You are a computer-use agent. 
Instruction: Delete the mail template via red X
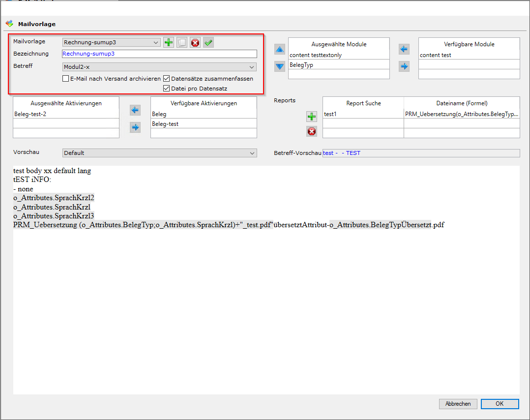click(x=195, y=43)
